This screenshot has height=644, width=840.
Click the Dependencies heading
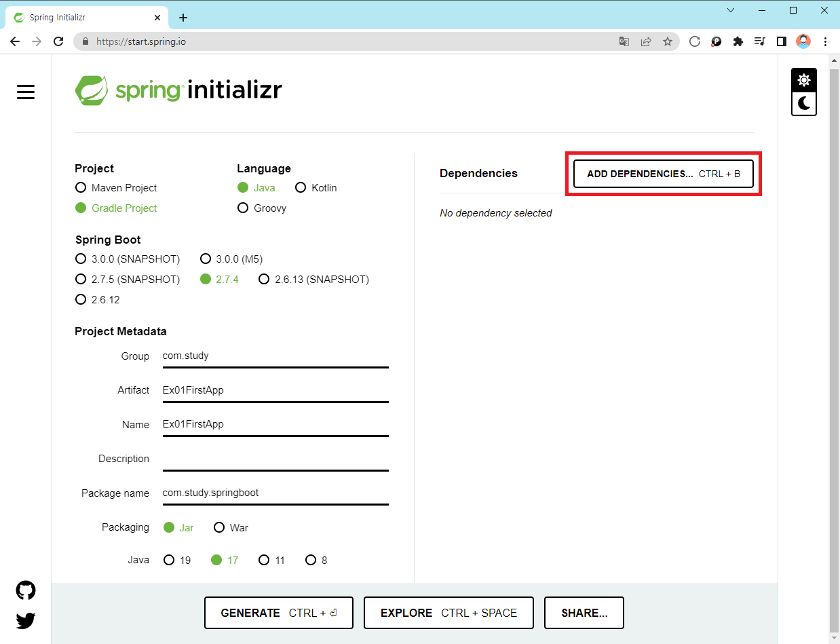point(478,173)
